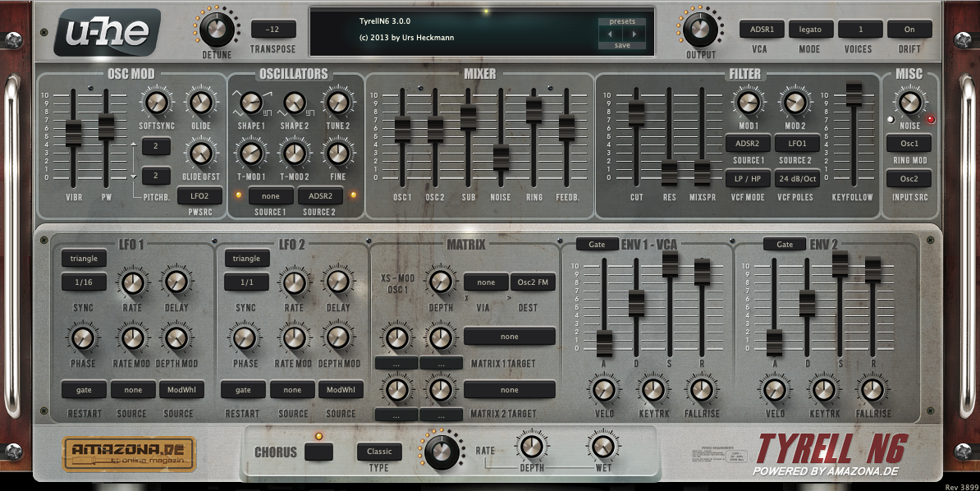Click the Keyfollow slider
Screen dimensions: 980x491
point(853,94)
